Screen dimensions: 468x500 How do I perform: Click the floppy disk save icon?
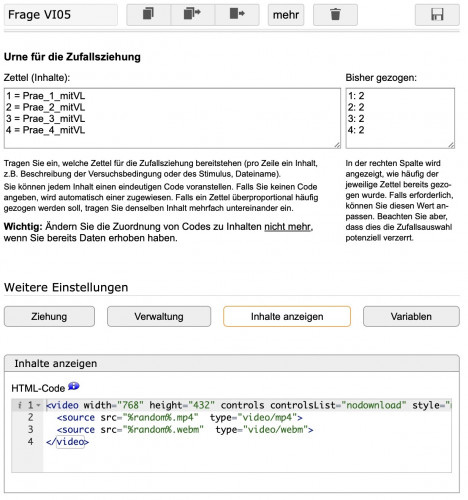pyautogui.click(x=437, y=15)
